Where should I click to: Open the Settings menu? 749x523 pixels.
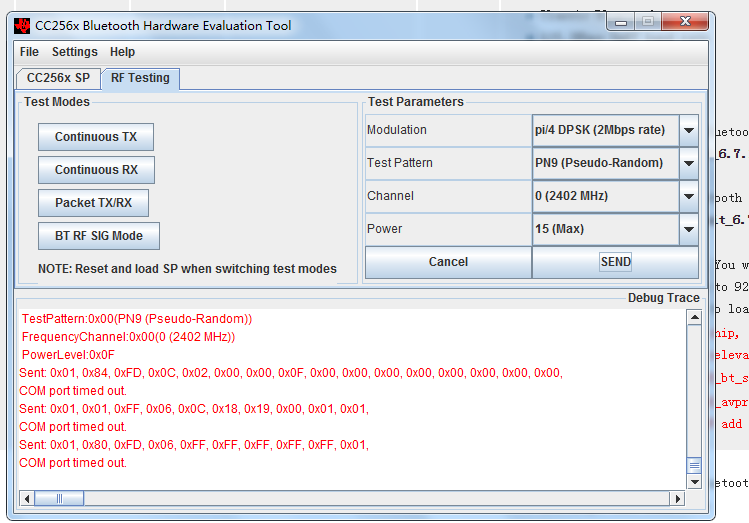pyautogui.click(x=75, y=52)
